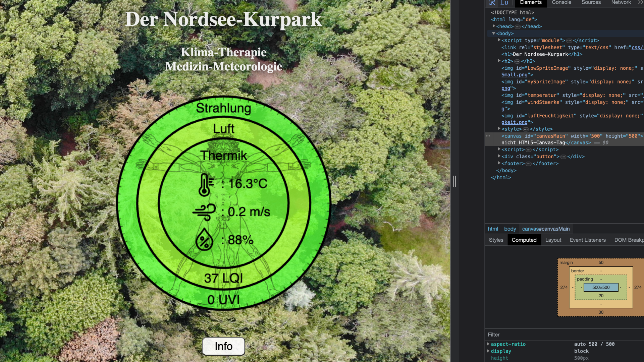Viewport: 644px width, 362px height.
Task: Open the Console tab
Action: [x=561, y=3]
